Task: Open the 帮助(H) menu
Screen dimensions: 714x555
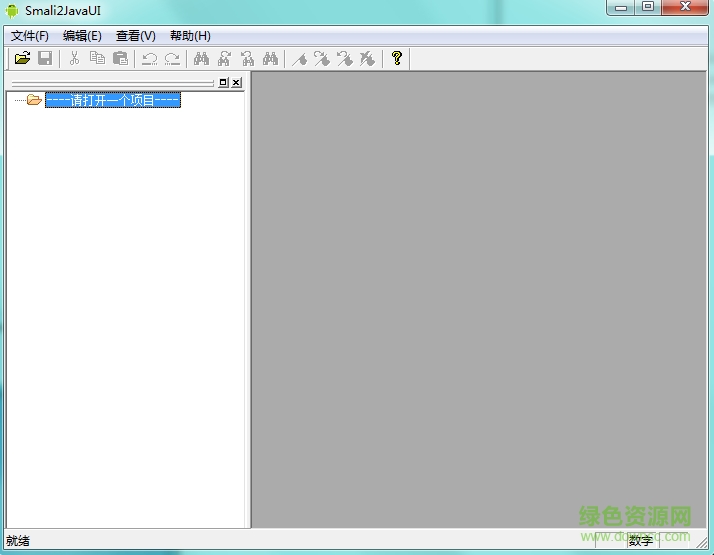Action: (190, 36)
